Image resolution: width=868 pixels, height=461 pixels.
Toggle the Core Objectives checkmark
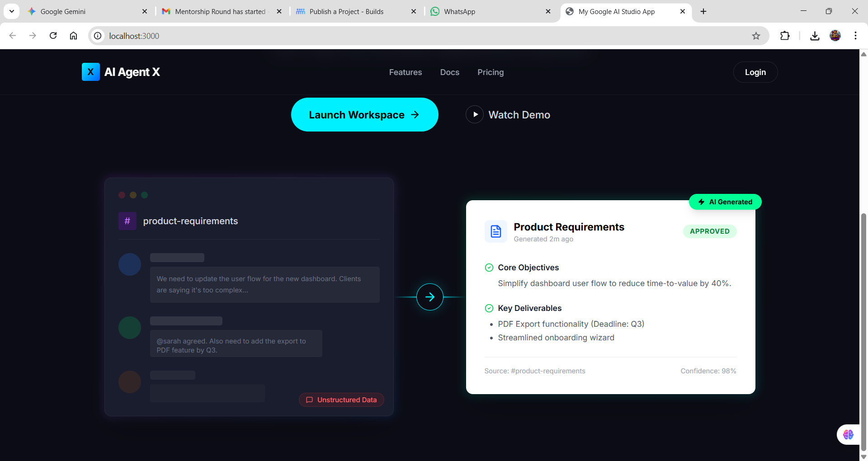click(x=490, y=268)
